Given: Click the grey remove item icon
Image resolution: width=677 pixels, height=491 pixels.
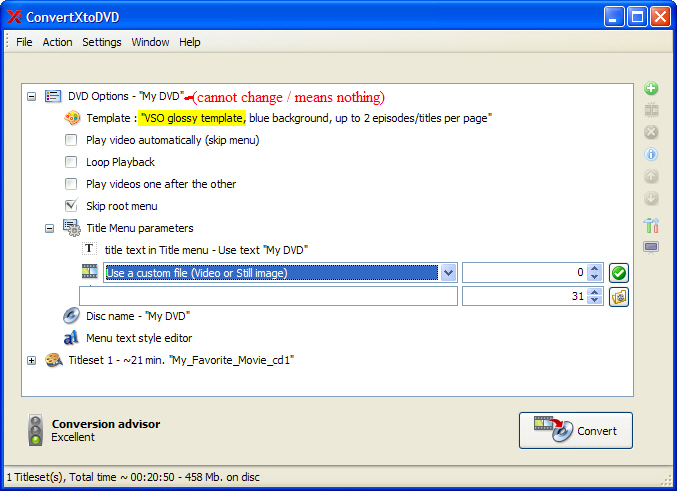Looking at the screenshot, I should 651,132.
